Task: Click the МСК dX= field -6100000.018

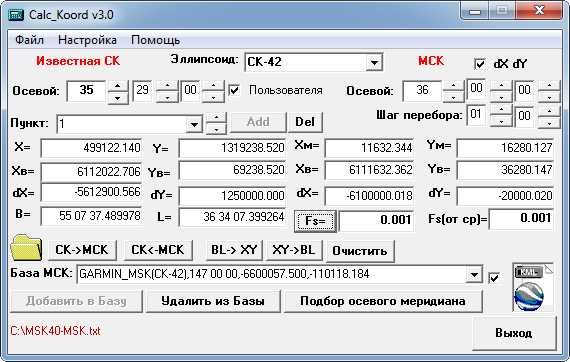Action: tap(369, 196)
